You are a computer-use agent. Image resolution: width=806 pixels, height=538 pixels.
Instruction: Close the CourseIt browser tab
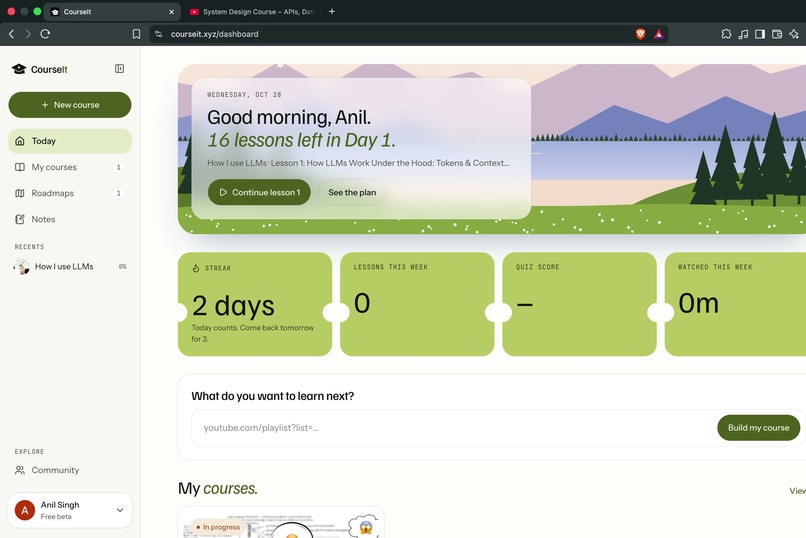(x=172, y=11)
